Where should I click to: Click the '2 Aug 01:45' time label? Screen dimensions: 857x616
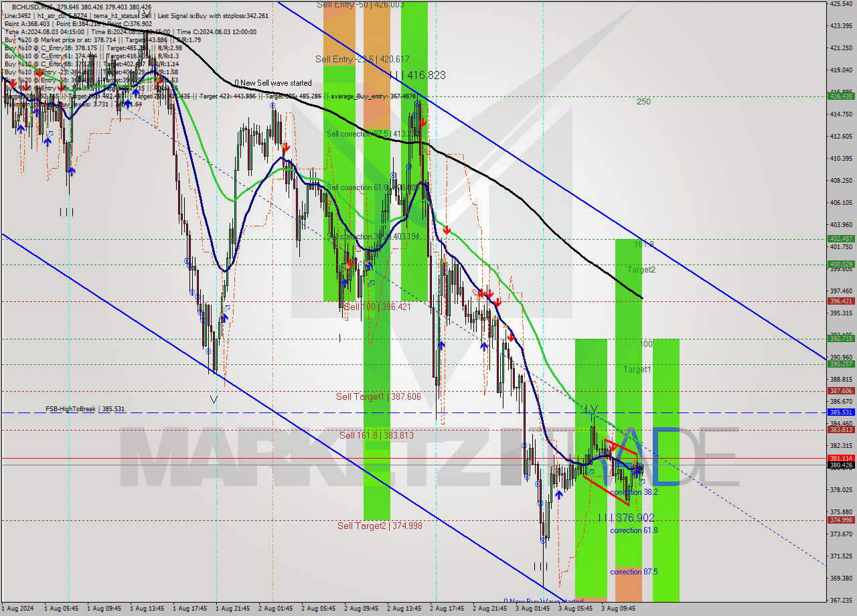click(275, 609)
